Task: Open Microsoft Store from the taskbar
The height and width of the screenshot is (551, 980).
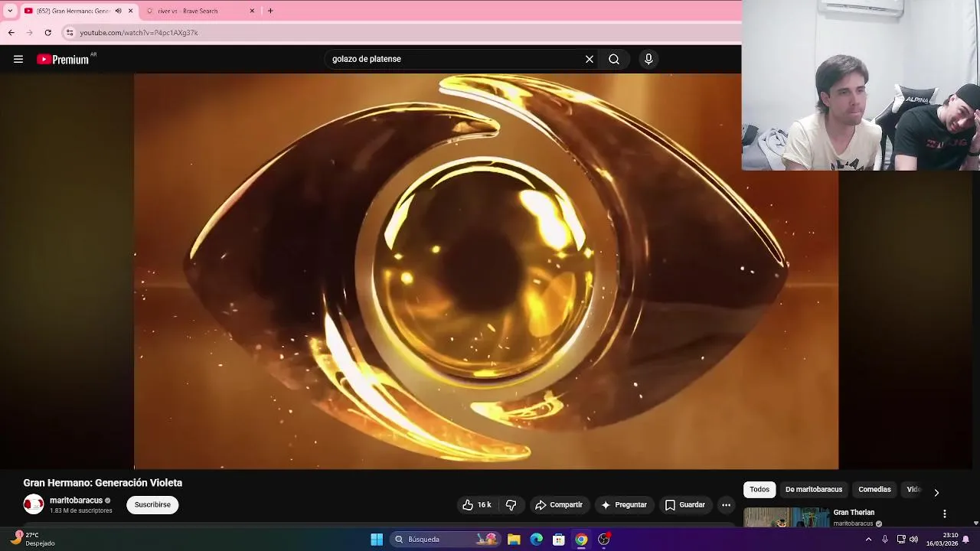Action: [x=559, y=540]
